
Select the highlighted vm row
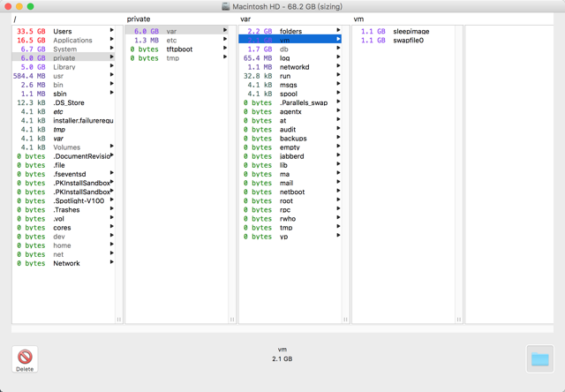click(x=290, y=40)
